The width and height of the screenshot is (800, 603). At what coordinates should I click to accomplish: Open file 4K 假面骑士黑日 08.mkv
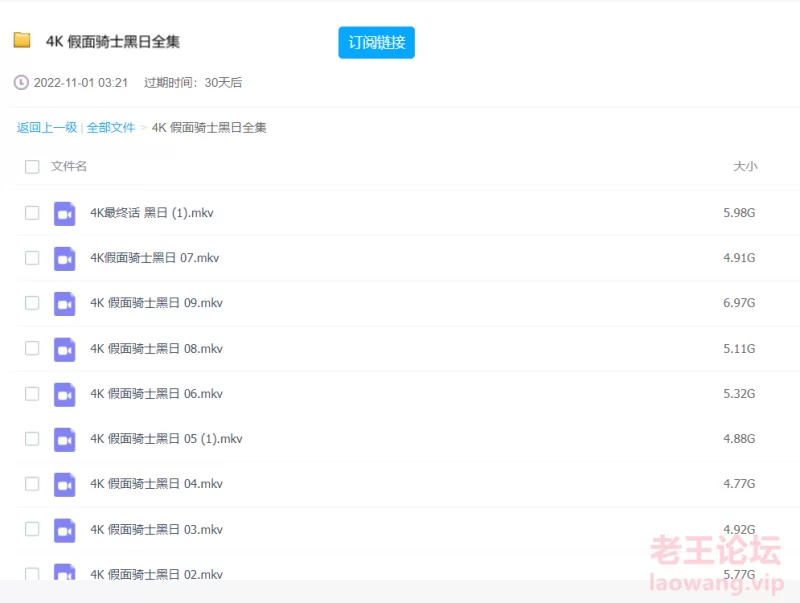tap(157, 348)
